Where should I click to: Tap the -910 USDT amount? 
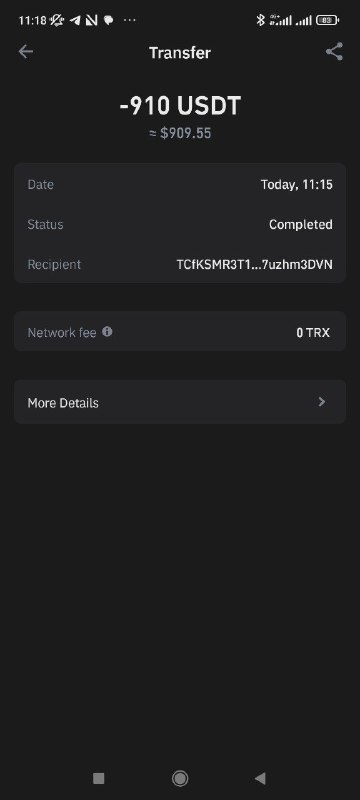(180, 106)
